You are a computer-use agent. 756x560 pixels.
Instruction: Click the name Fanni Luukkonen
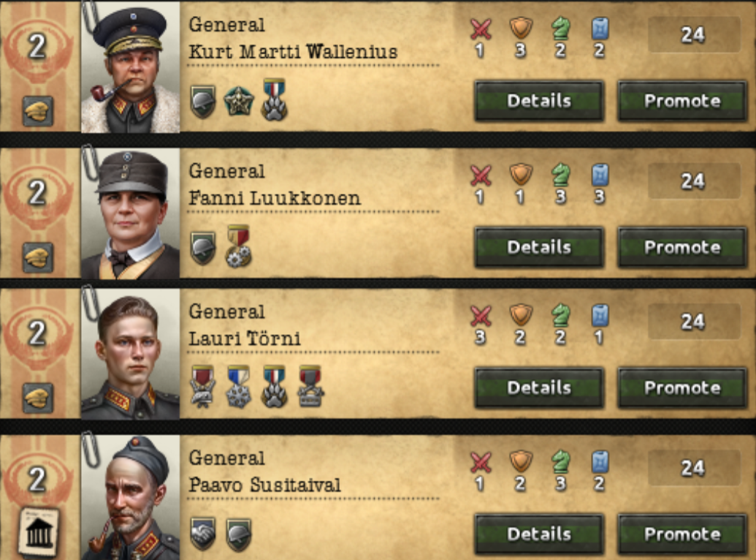tap(275, 198)
